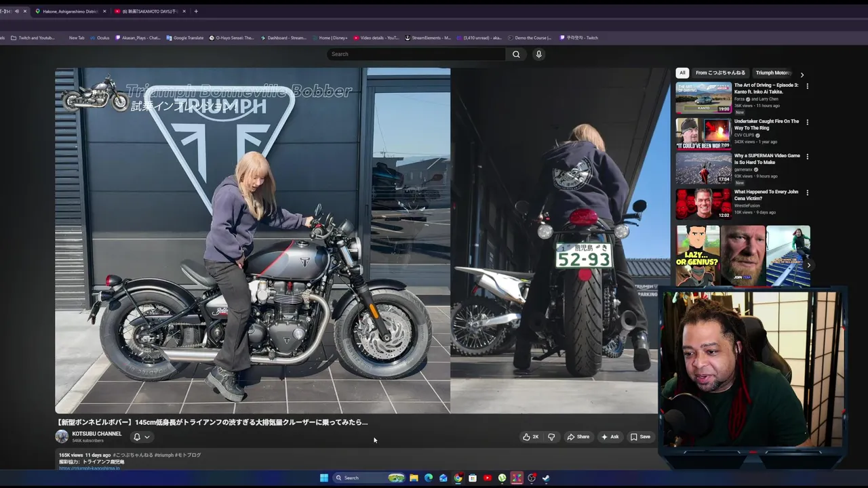Open Google Translate bookmark
This screenshot has height=488, width=868.
[x=184, y=38]
